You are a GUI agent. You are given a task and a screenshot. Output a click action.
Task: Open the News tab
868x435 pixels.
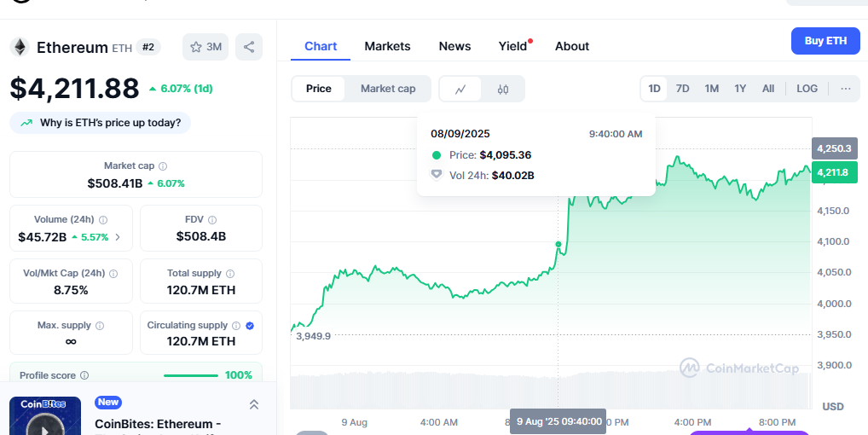pos(454,46)
